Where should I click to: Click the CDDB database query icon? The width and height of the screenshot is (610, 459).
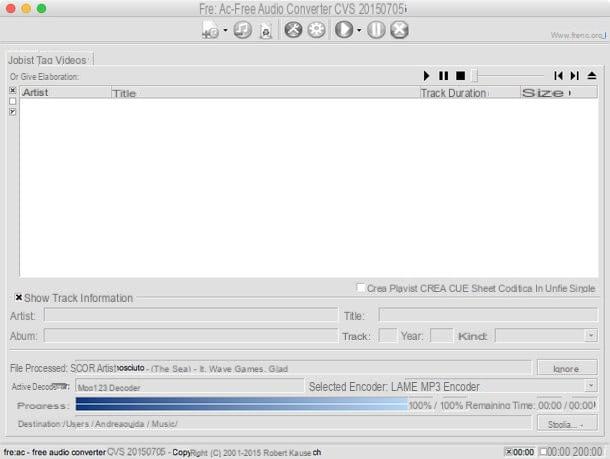[x=266, y=31]
